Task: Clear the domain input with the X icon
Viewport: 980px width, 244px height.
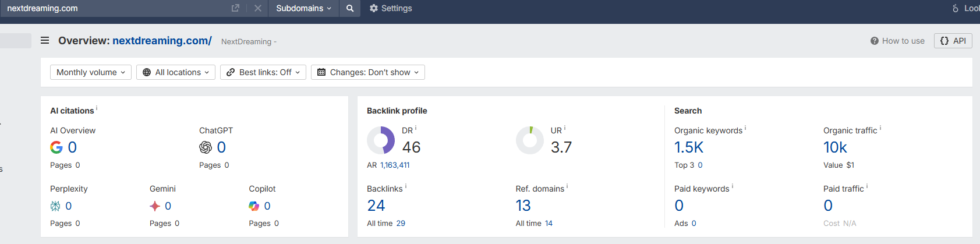Action: [x=258, y=8]
